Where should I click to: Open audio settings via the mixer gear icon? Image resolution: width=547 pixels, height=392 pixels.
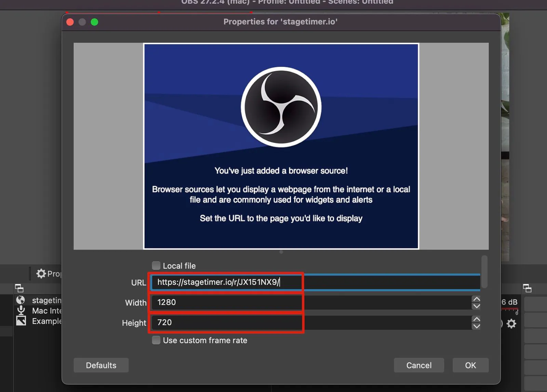(512, 323)
